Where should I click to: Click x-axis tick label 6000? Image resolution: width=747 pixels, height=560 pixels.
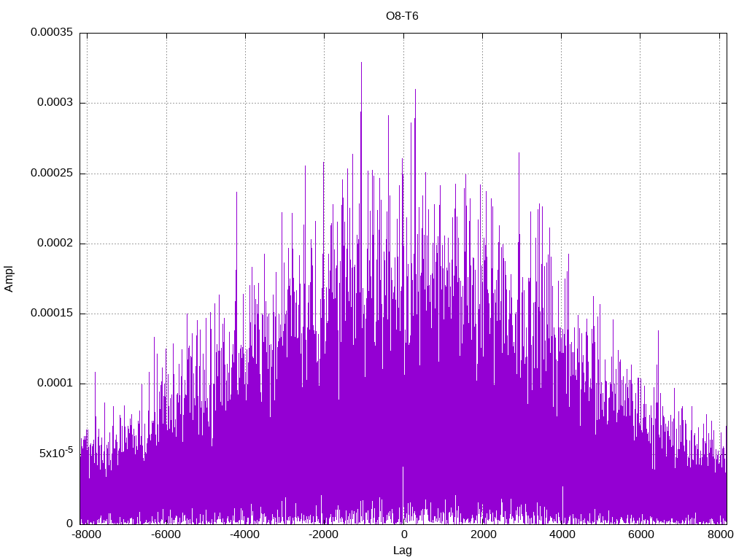coord(641,534)
